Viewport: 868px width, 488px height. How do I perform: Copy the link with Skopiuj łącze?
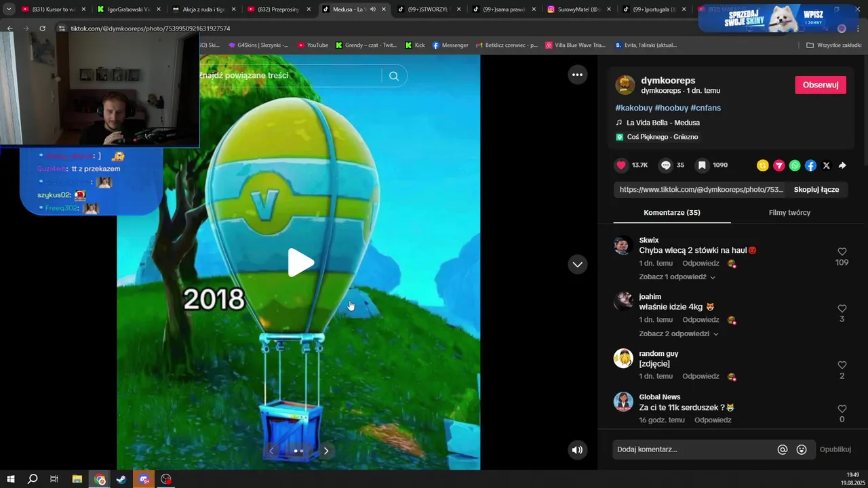tap(816, 190)
